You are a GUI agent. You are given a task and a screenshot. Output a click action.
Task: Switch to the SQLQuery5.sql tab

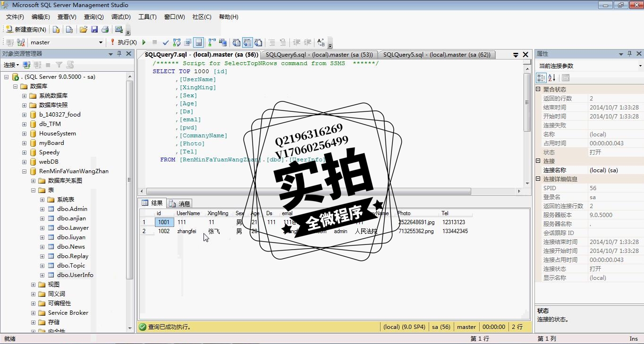[437, 54]
